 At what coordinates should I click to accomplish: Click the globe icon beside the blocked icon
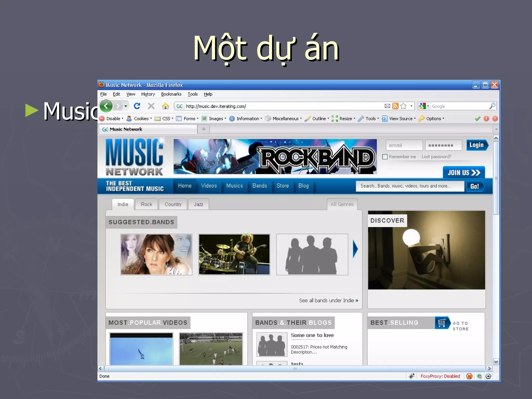[479, 376]
